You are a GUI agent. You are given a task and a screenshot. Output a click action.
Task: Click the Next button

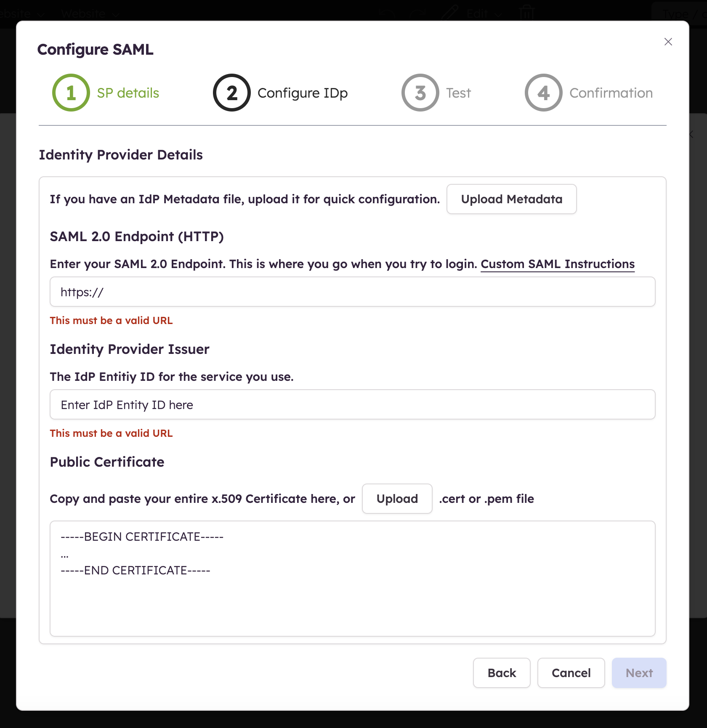tap(639, 673)
